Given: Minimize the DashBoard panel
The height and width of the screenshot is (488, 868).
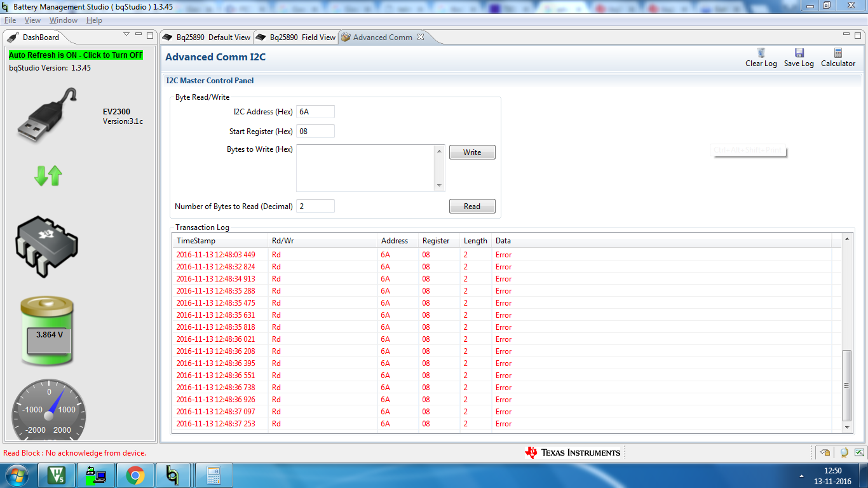Looking at the screenshot, I should 138,35.
